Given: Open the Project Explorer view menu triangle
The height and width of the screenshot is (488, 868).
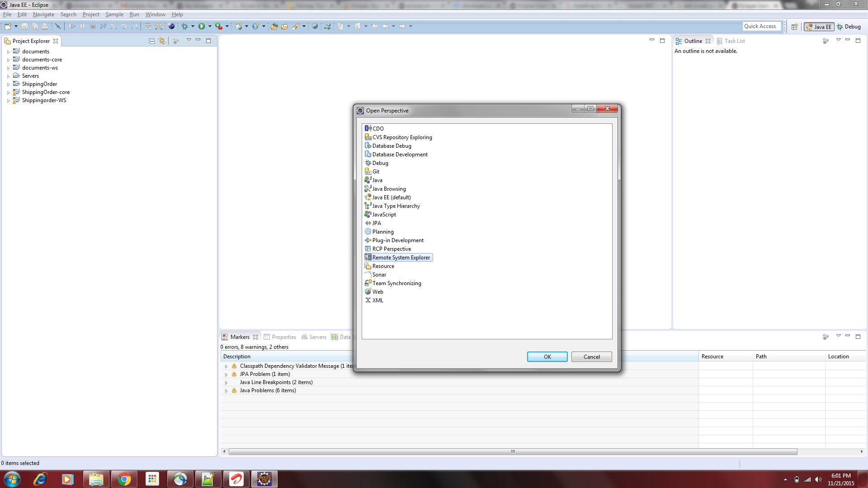Looking at the screenshot, I should pos(189,40).
